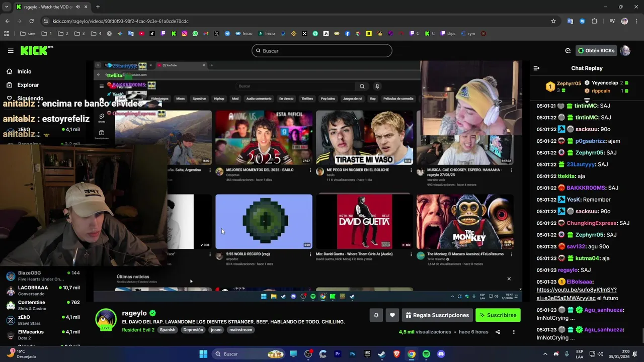Open the Chrome three-dot menu
644x362 pixels.
[x=637, y=21]
